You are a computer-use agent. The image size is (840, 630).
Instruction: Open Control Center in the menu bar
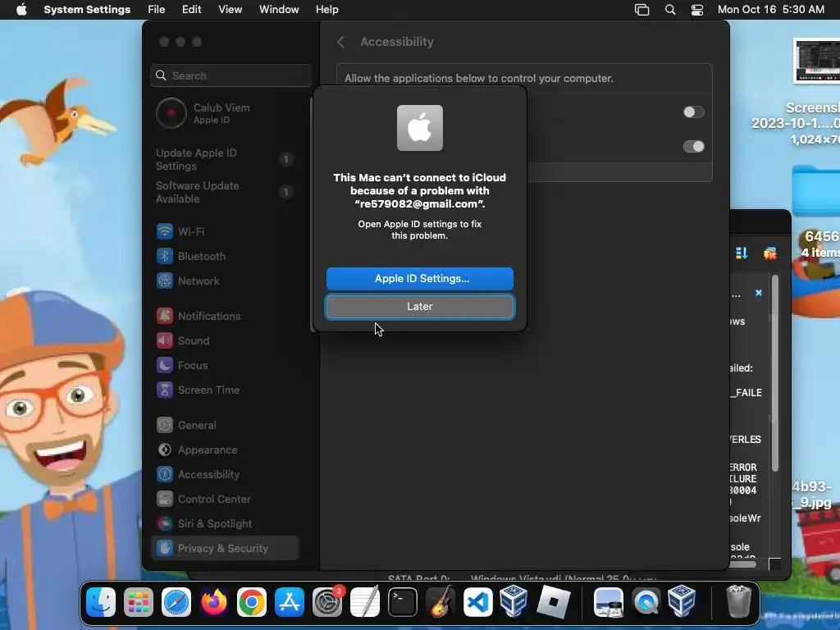[696, 9]
